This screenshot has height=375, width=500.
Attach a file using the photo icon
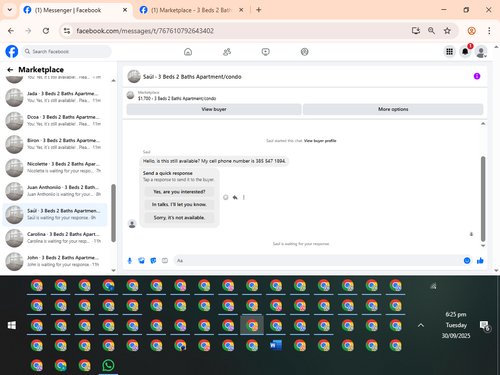coord(141,261)
